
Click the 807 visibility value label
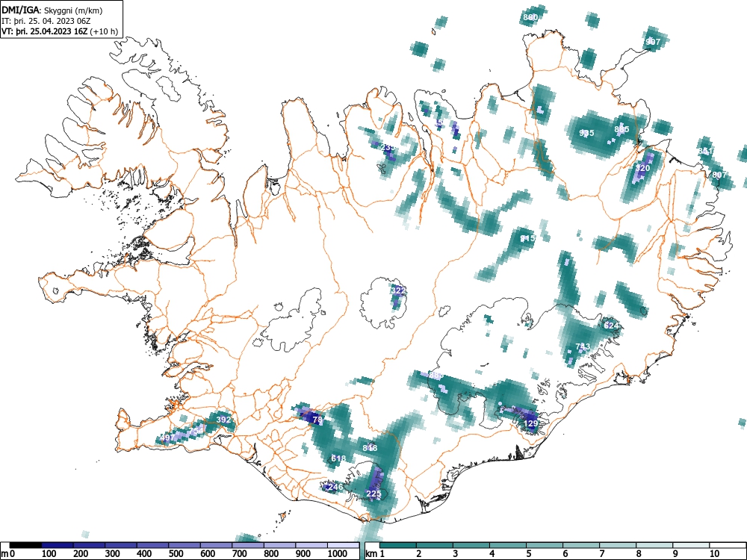pos(719,175)
